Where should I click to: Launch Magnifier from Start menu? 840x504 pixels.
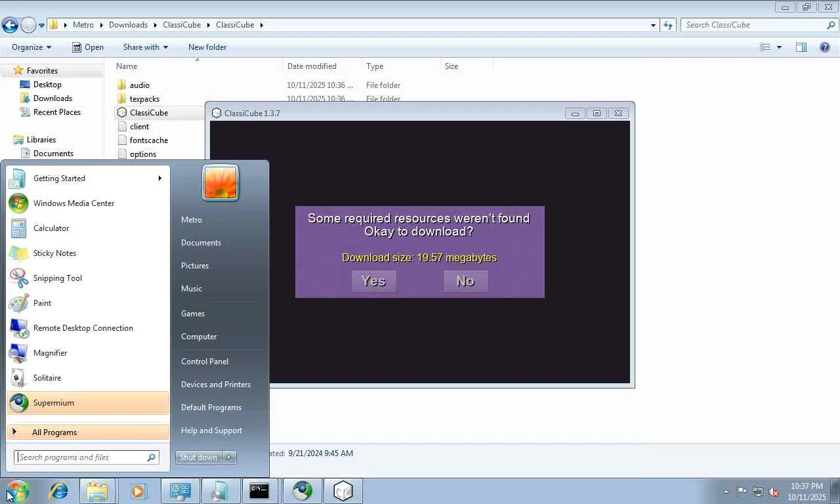click(x=88, y=353)
